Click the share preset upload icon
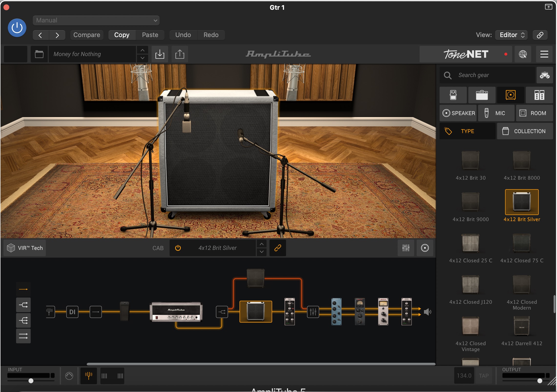557x392 pixels. coord(180,54)
